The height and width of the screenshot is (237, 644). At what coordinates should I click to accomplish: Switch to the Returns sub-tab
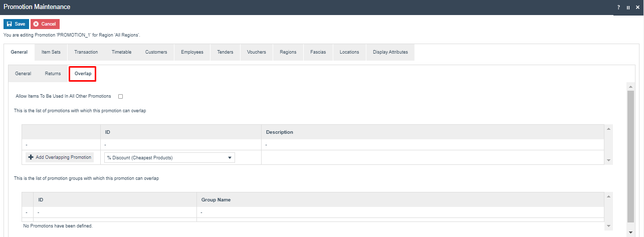click(53, 74)
